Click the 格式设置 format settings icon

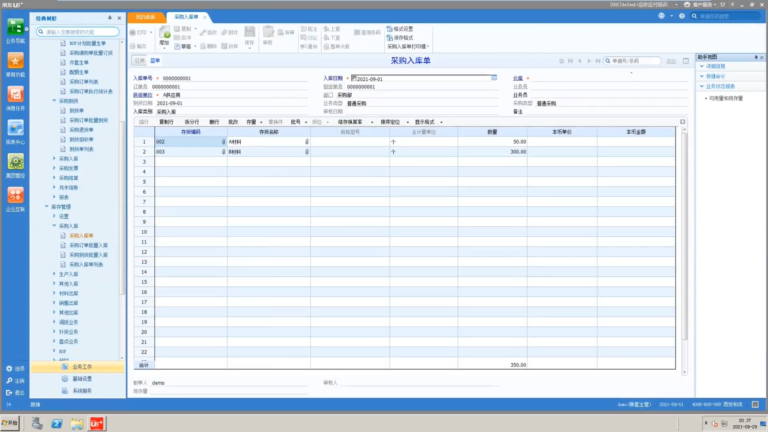389,29
